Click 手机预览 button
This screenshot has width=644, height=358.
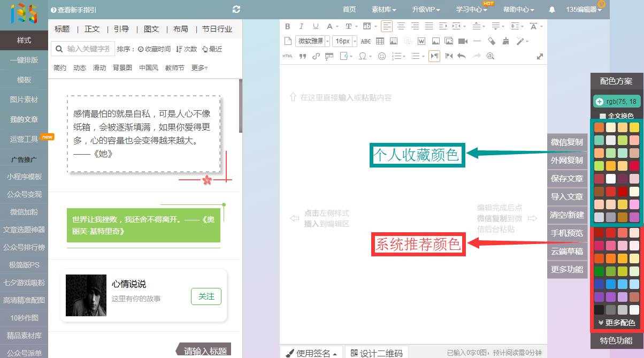pyautogui.click(x=567, y=233)
